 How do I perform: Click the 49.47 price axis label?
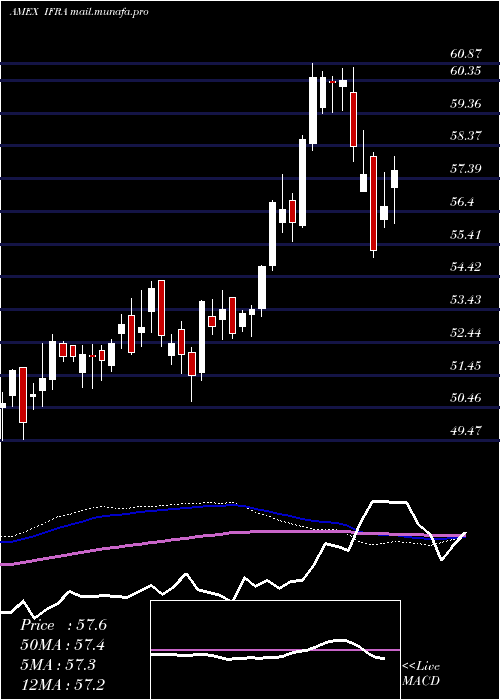[x=466, y=431]
